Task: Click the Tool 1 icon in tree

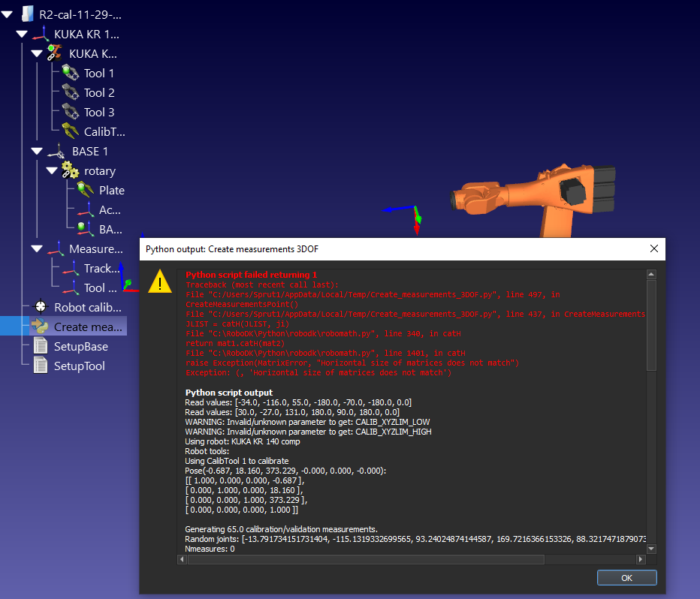Action: [x=71, y=73]
